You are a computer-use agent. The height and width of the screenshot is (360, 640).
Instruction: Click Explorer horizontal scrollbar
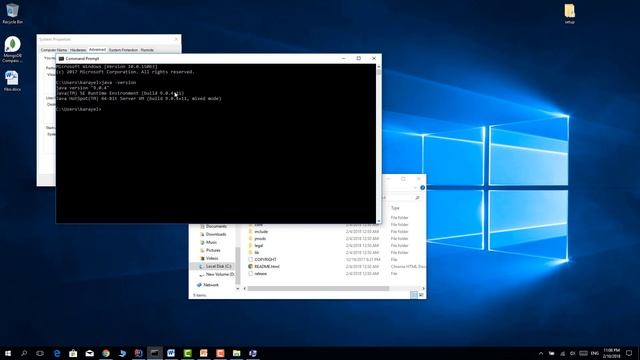[x=318, y=289]
